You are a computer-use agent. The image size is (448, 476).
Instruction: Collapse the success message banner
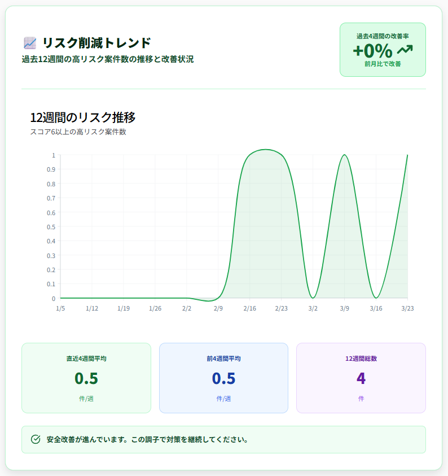[x=223, y=439]
